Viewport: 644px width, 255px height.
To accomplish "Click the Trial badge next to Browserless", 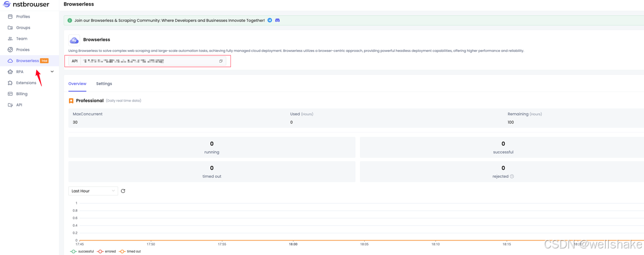I will 44,61.
